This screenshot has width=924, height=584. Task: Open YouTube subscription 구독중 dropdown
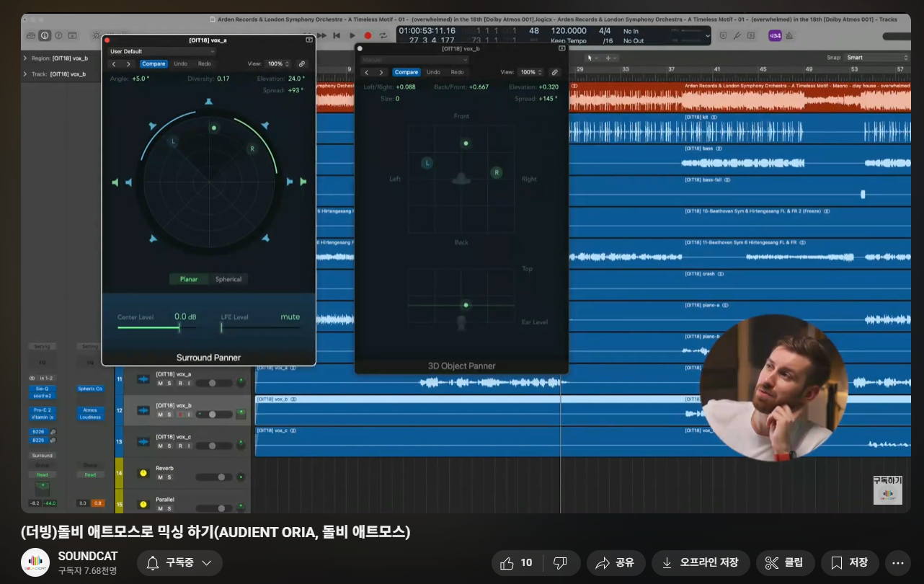[x=179, y=563]
